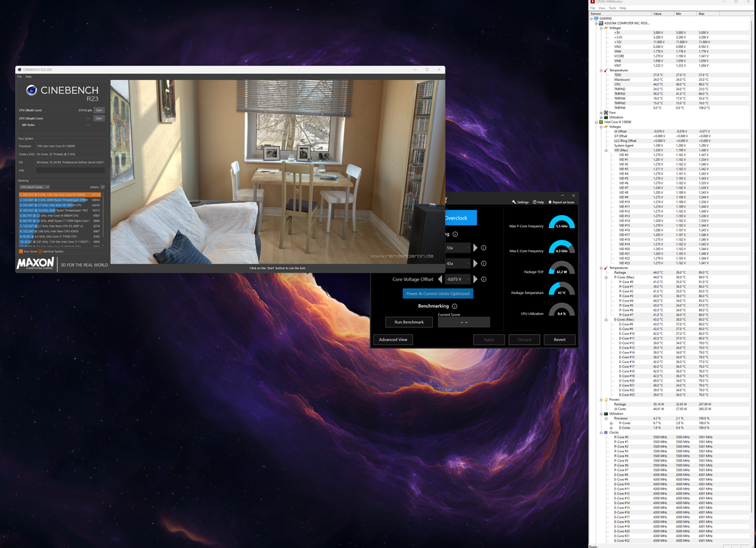The width and height of the screenshot is (756, 548).
Task: Open Tools menu in HWMonitor
Action: pyautogui.click(x=612, y=8)
